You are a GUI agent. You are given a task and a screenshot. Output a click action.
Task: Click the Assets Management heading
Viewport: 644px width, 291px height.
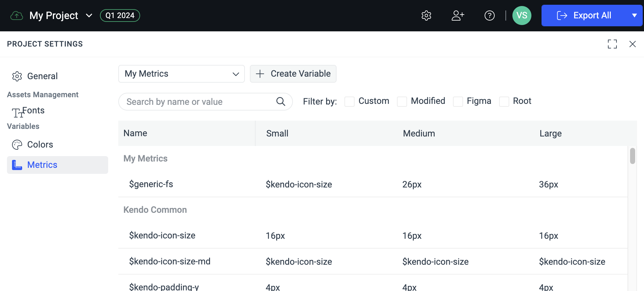43,95
